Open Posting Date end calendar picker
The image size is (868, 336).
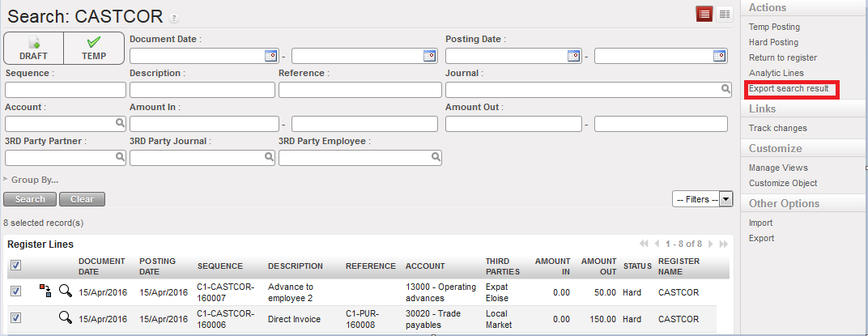tap(719, 56)
